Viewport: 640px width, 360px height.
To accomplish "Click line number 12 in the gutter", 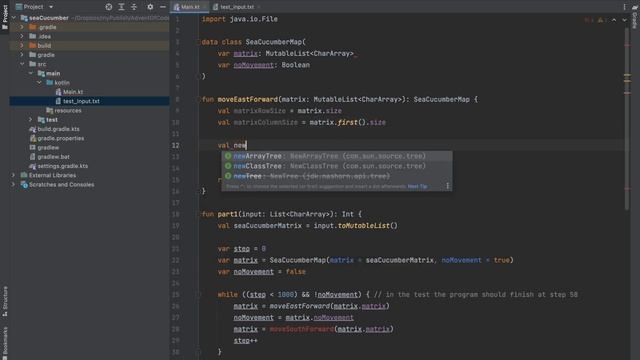I will coord(175,145).
